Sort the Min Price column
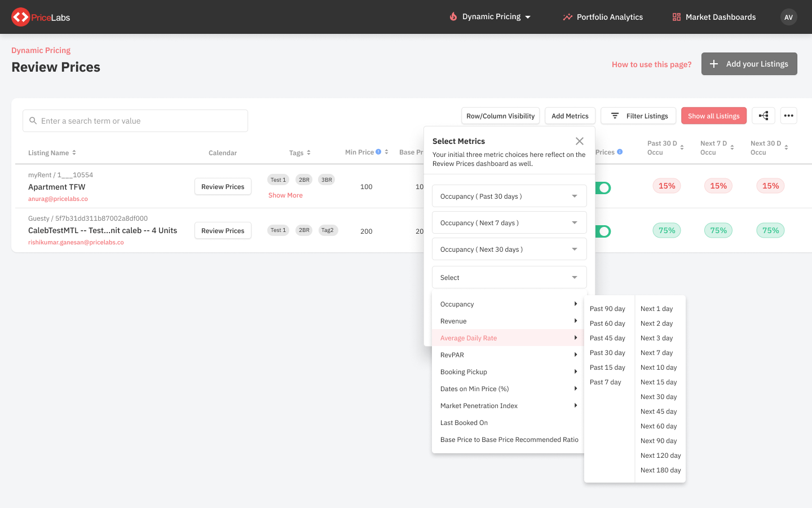 [386, 152]
